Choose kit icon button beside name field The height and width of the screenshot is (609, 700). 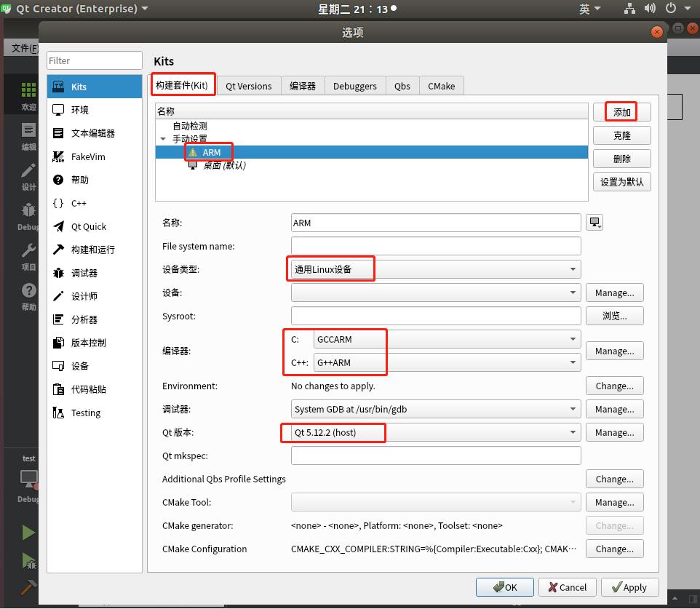(x=594, y=223)
